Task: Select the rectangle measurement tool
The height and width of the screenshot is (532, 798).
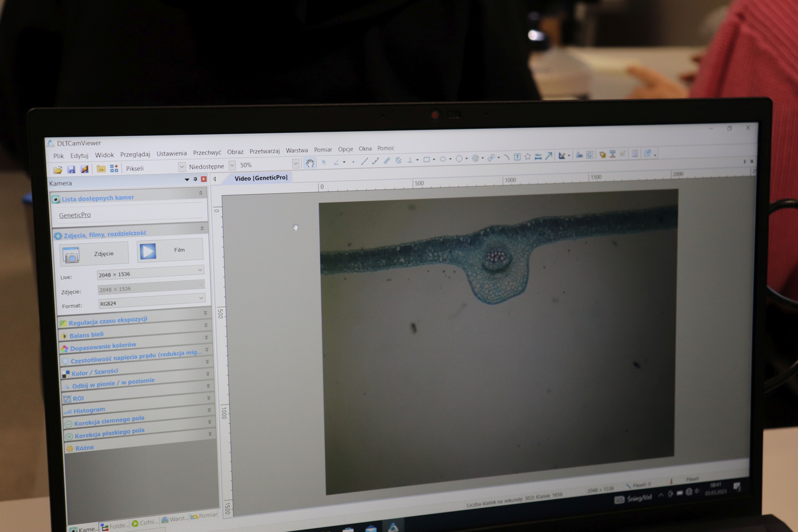Action: 427,160
